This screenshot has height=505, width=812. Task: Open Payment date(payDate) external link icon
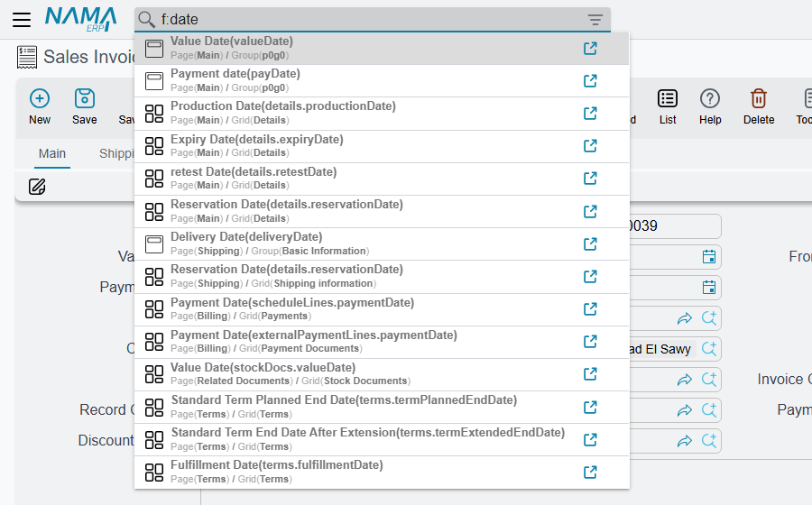590,81
